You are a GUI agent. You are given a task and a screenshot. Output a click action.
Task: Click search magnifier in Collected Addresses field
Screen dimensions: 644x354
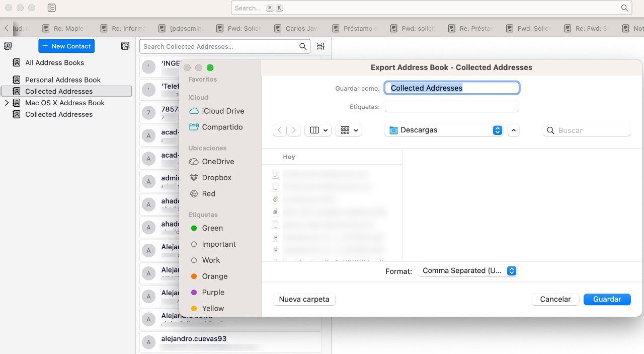click(x=303, y=46)
